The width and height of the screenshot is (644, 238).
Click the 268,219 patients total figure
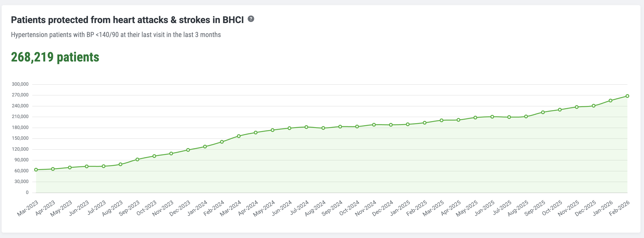[55, 57]
